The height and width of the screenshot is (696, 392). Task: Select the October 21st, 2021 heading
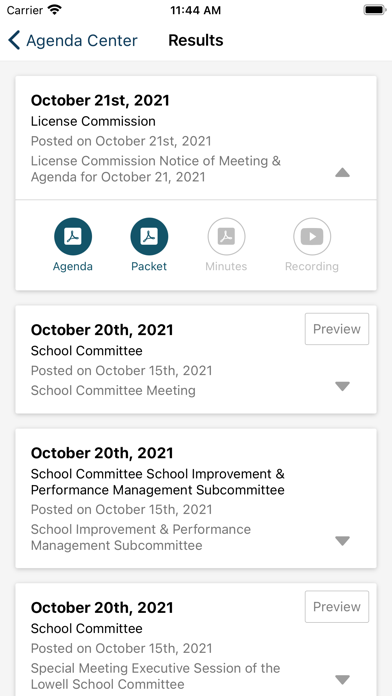[x=100, y=100]
